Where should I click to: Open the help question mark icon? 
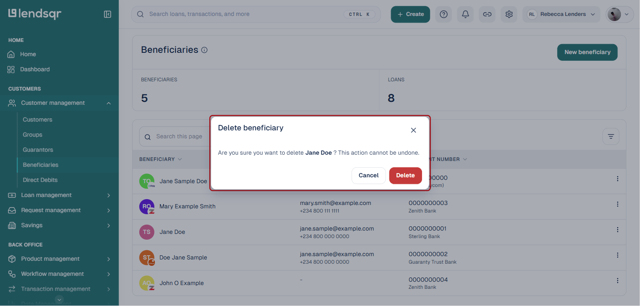click(x=443, y=14)
